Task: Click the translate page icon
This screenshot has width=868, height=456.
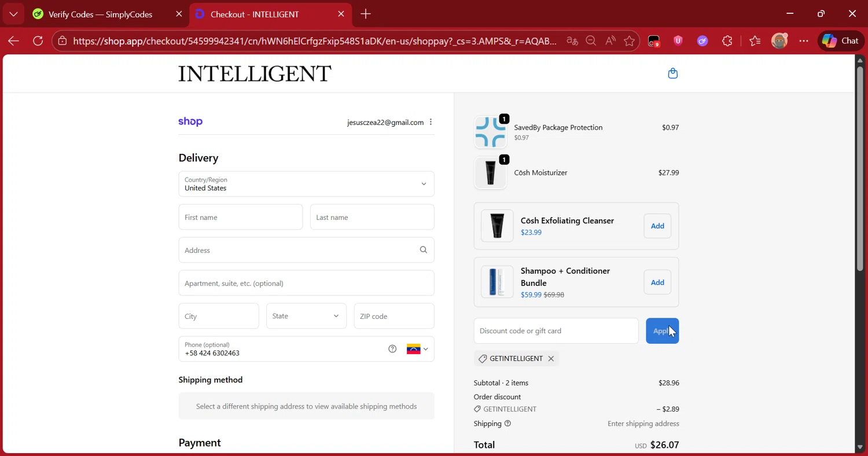Action: click(572, 41)
